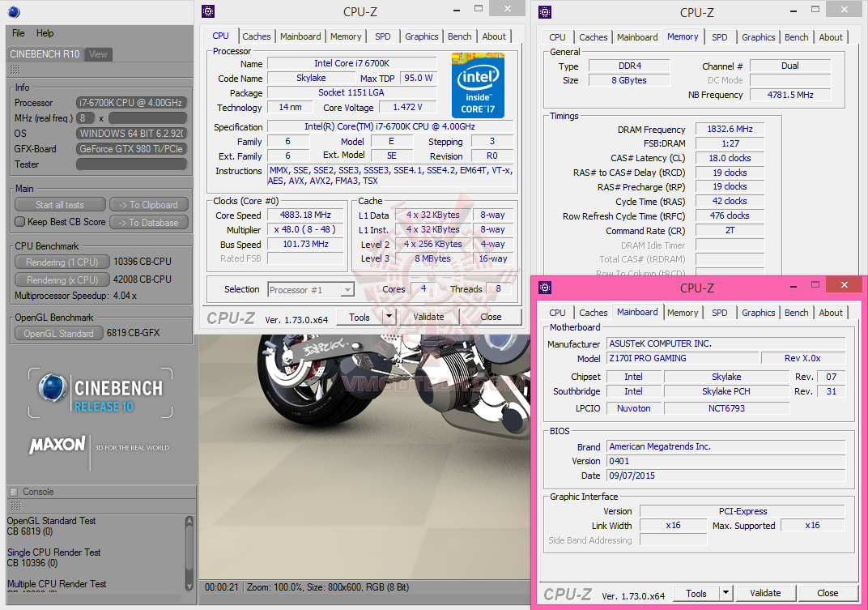Screen dimensions: 868x610
Task: Click Start all tests button
Action: click(x=60, y=205)
